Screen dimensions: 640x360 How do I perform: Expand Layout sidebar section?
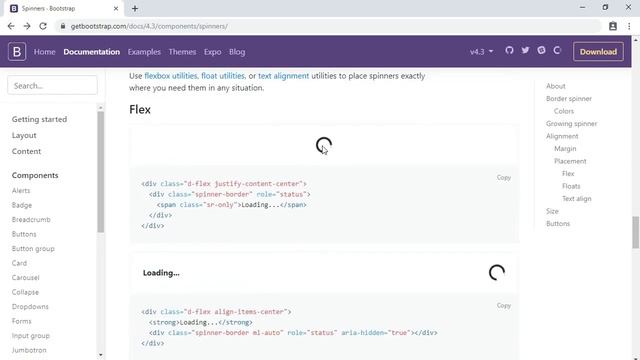click(x=24, y=135)
